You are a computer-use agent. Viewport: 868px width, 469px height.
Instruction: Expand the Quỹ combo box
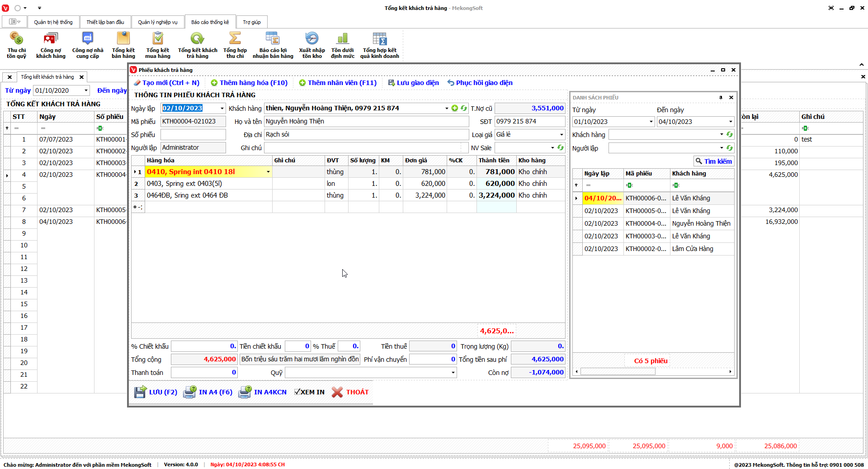[x=453, y=373]
